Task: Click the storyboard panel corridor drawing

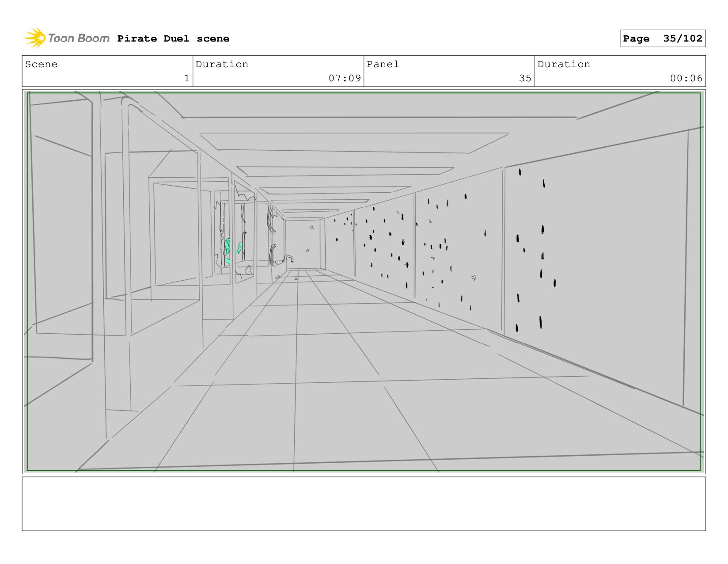Action: 364,282
